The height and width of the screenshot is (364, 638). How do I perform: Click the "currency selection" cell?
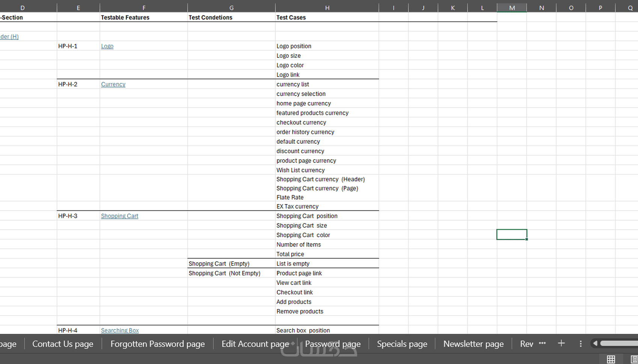coord(327,94)
